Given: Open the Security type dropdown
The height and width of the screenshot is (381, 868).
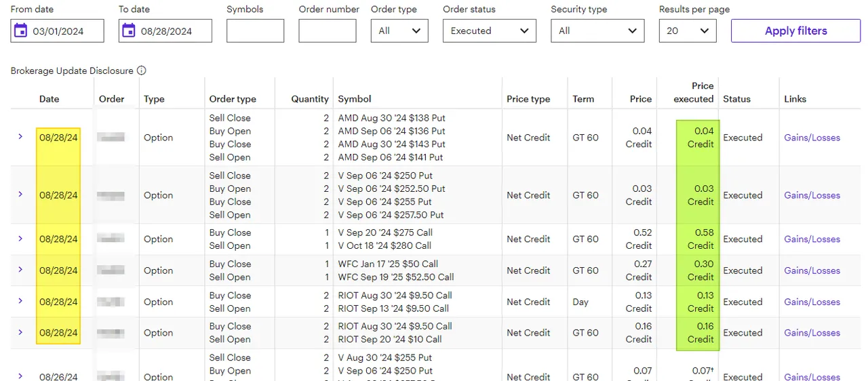Looking at the screenshot, I should point(597,31).
